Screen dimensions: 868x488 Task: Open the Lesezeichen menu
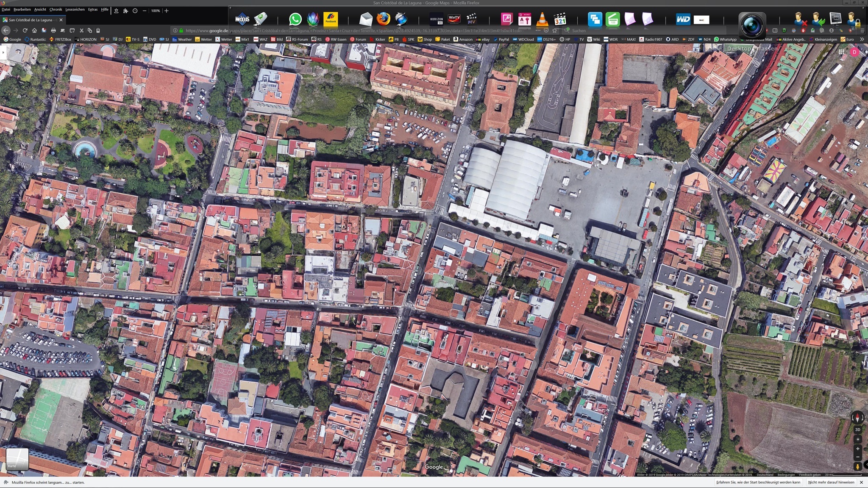[75, 9]
